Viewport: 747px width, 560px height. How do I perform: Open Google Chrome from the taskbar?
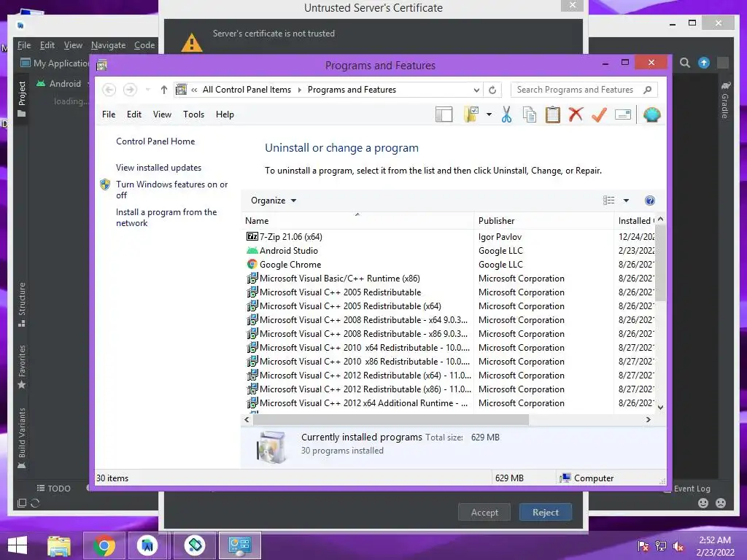click(x=104, y=545)
